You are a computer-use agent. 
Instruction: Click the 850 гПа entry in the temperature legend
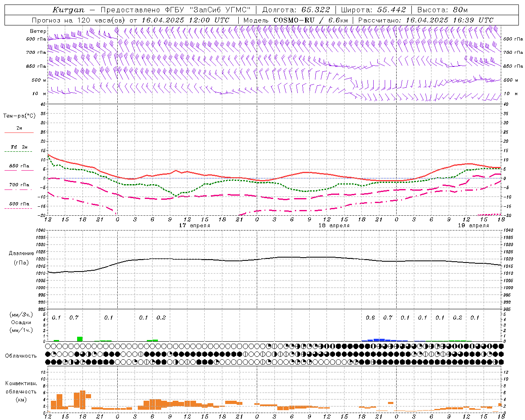[19, 166]
